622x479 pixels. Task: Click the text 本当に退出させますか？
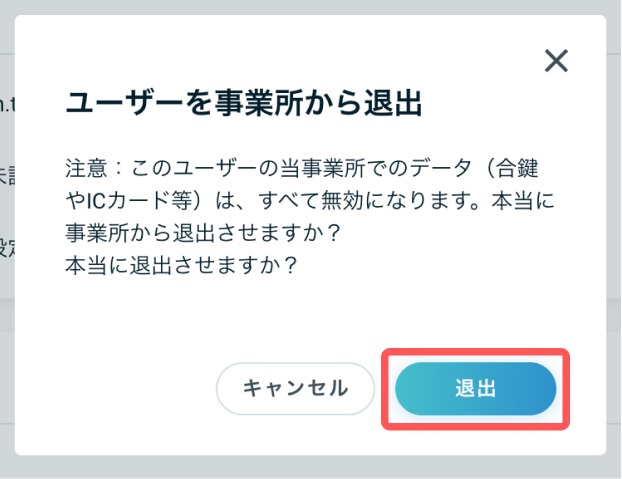click(182, 265)
